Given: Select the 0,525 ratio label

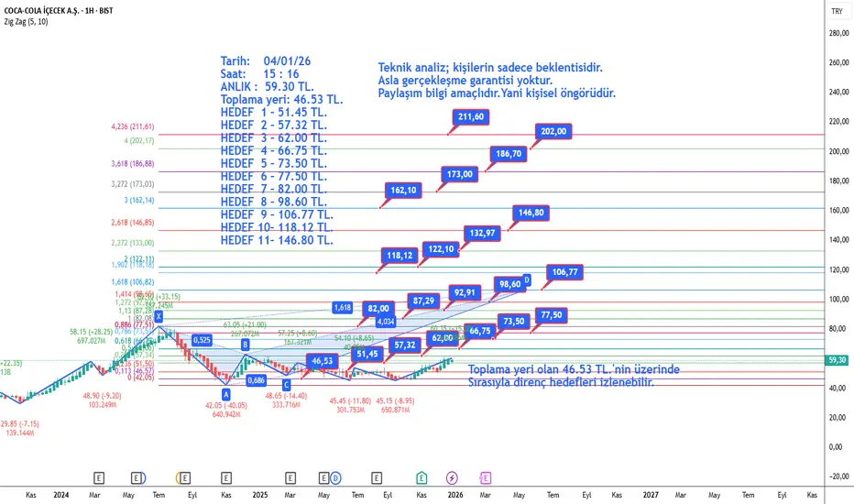Looking at the screenshot, I should pos(202,340).
